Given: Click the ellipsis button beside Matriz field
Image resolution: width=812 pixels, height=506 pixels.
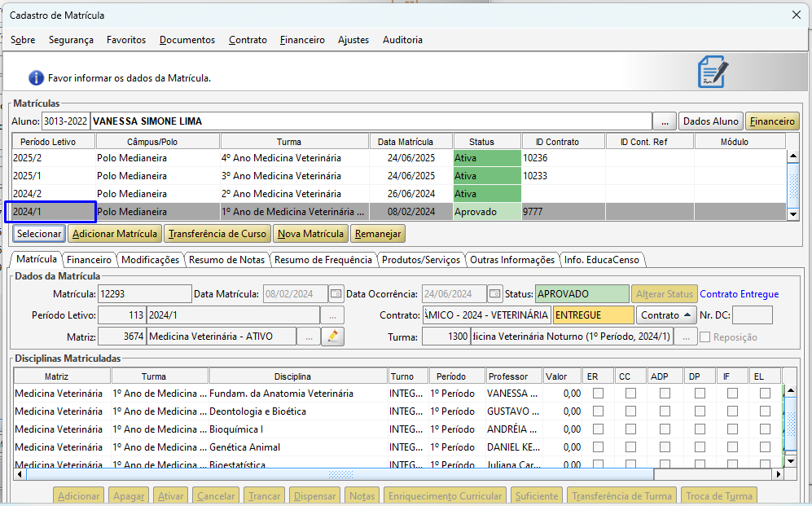Looking at the screenshot, I should click(309, 337).
